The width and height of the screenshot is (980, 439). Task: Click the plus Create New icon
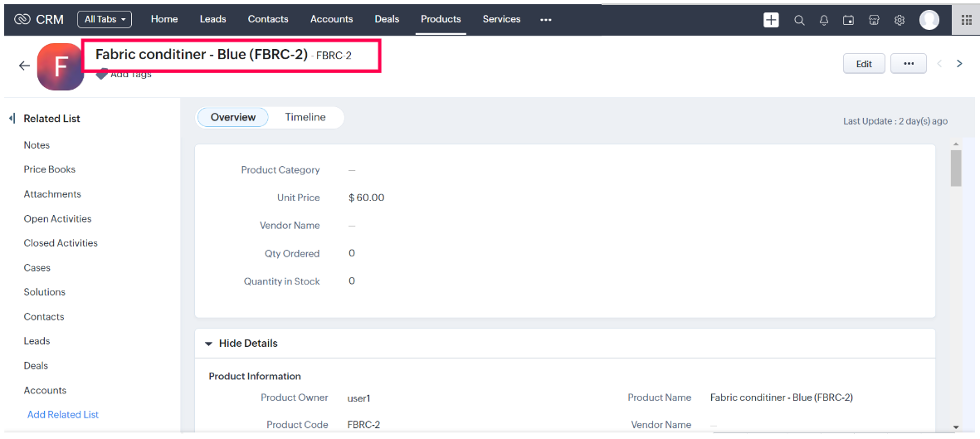[x=771, y=20]
